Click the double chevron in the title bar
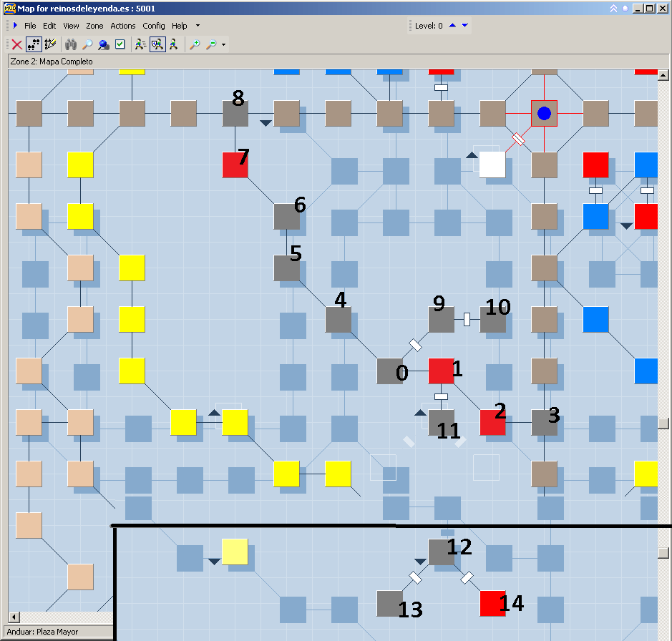The width and height of the screenshot is (672, 641). (613, 9)
